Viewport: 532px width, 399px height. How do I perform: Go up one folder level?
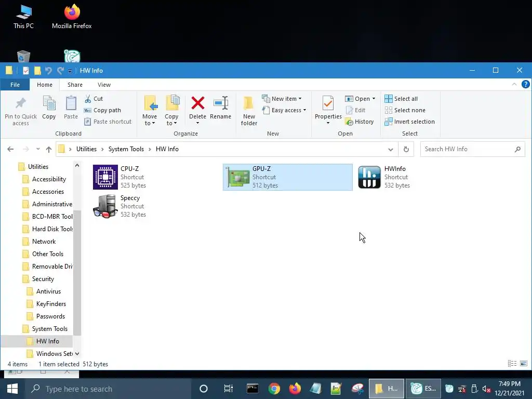click(x=49, y=149)
